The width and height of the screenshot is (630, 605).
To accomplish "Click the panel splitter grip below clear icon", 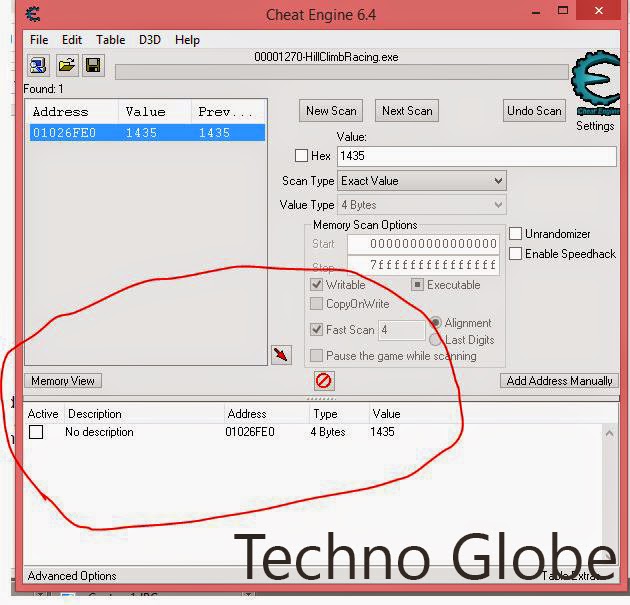I will (321, 399).
